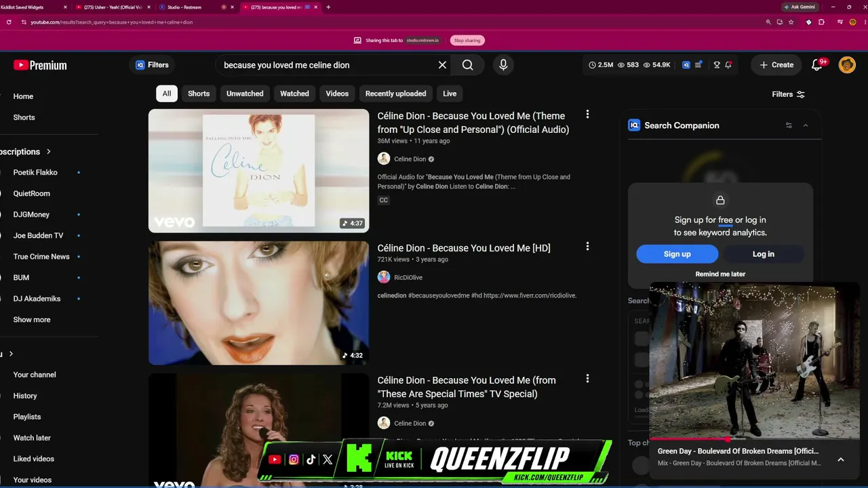This screenshot has height=488, width=868.
Task: Open a new browser tab
Action: tap(328, 7)
